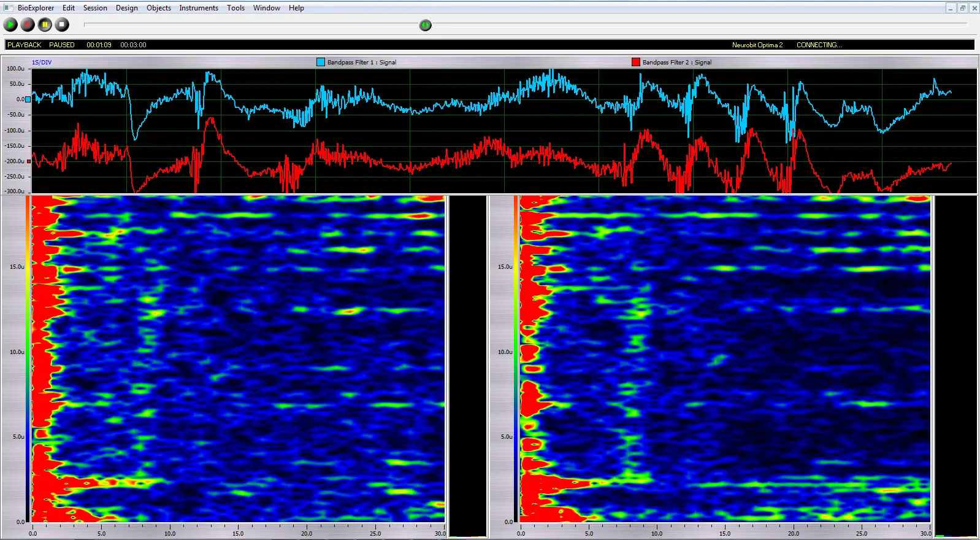980x540 pixels.
Task: Open the Window menu
Action: [267, 8]
